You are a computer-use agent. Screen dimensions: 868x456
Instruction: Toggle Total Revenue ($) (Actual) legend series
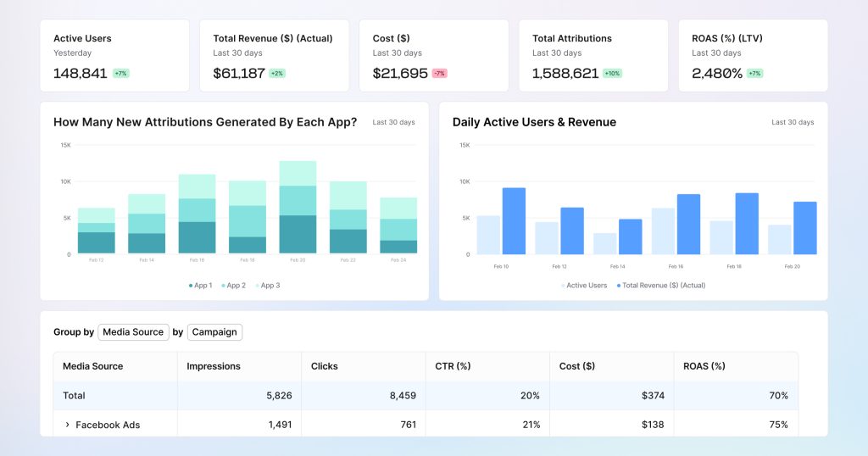pyautogui.click(x=661, y=286)
